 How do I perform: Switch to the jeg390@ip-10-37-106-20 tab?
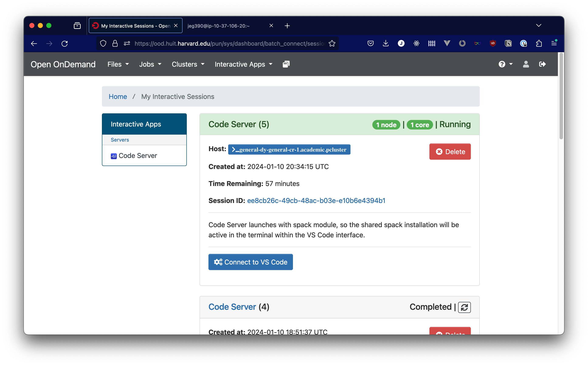(218, 26)
